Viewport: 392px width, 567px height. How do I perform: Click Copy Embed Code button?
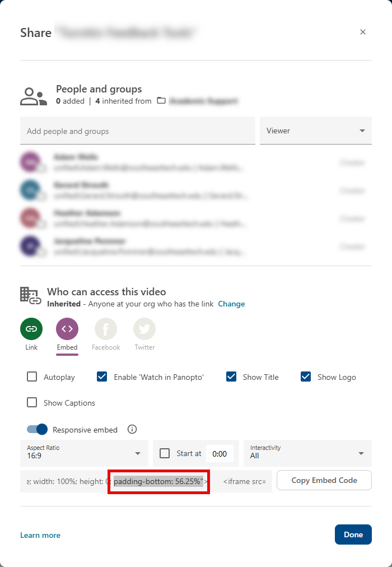pos(324,480)
